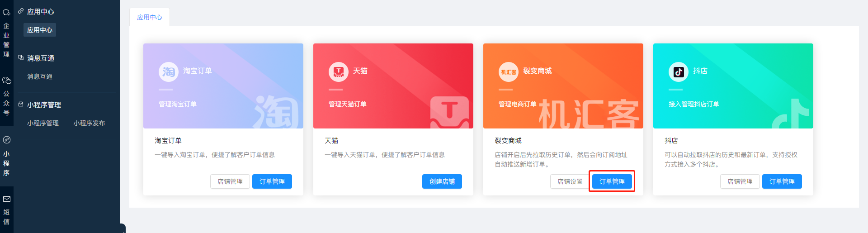The height and width of the screenshot is (233, 868).
Task: Click the round 淘 logo on Taobao card
Action: click(x=169, y=72)
